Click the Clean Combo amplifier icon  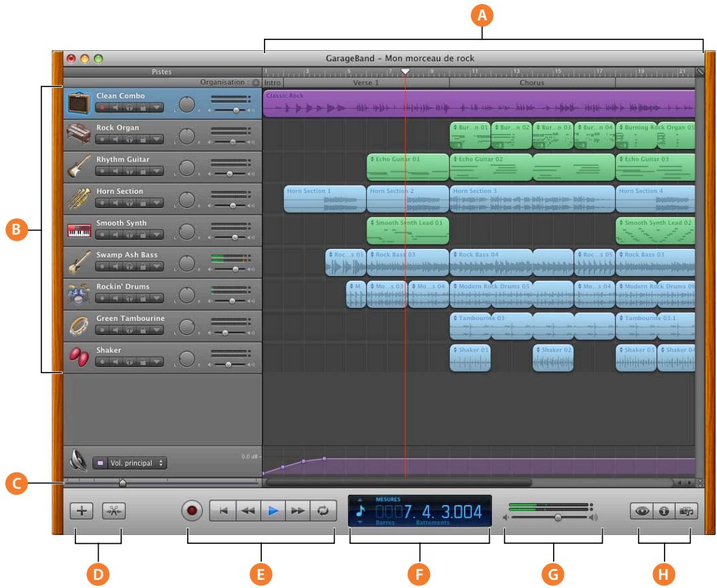click(79, 103)
